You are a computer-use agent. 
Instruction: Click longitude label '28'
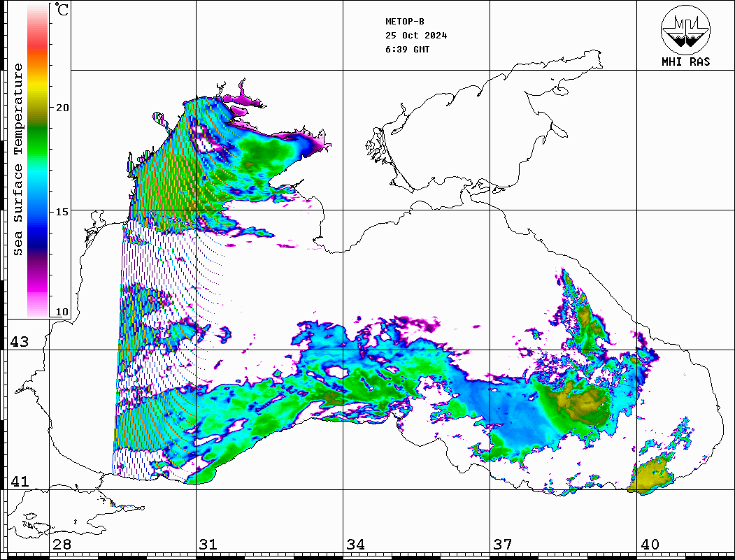pos(62,545)
